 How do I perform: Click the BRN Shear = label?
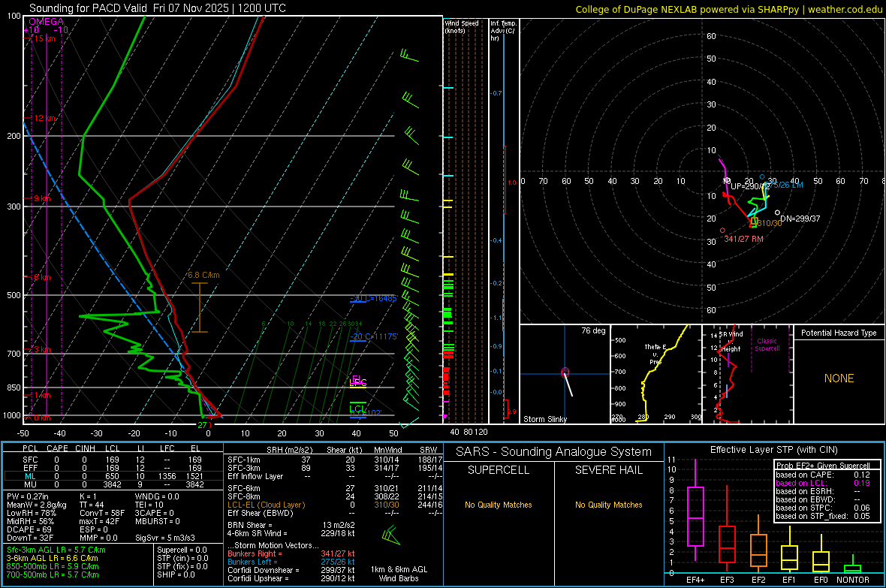click(x=250, y=525)
